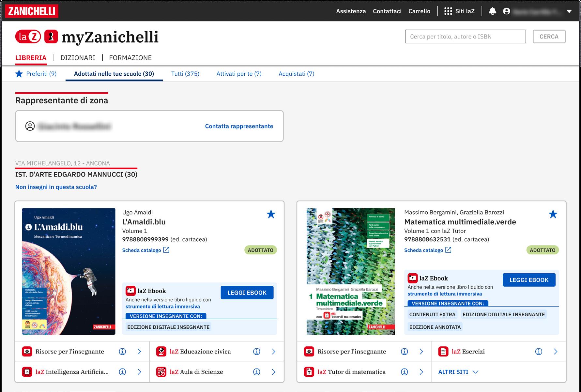
Task: Click strumento di lettura immersiva in L'Amaldi.blu
Action: (163, 307)
